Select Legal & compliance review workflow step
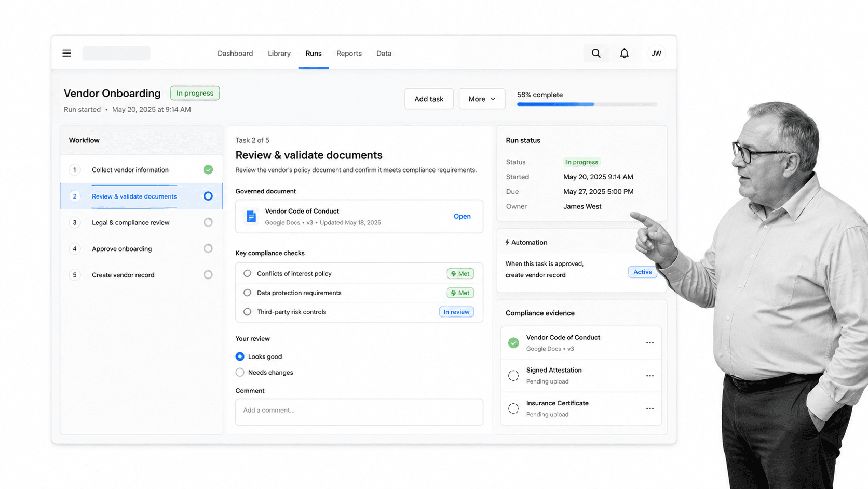Screen dimensions: 868x489 tap(141, 222)
